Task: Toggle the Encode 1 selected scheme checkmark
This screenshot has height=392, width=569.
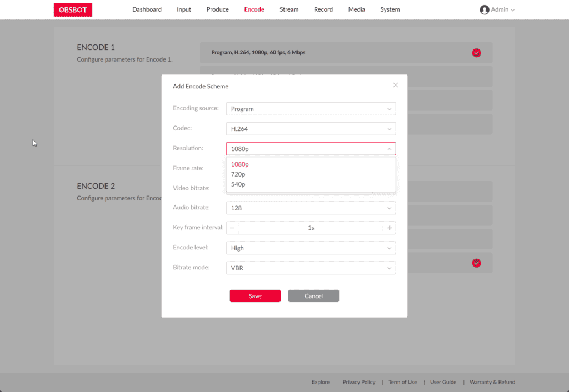Action: (476, 53)
